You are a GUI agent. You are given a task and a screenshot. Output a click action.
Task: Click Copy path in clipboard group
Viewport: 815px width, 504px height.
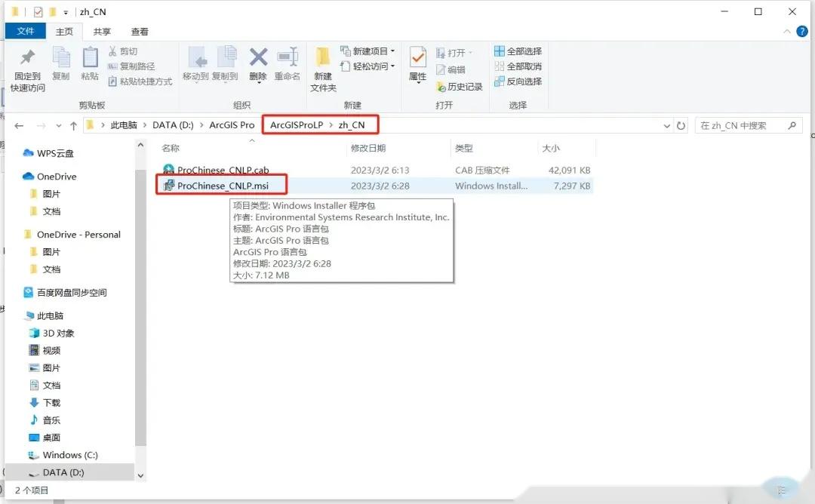click(x=131, y=66)
